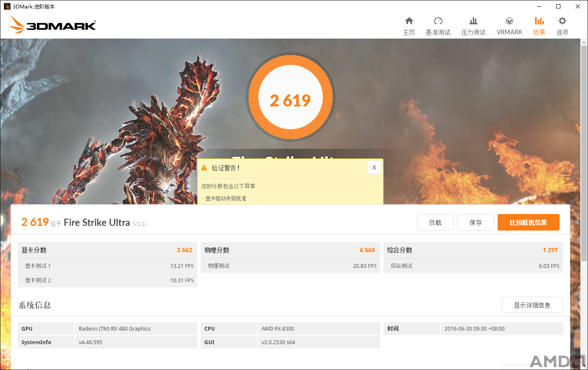Click the 物理测试 20.83 FPS row
The width and height of the screenshot is (588, 370).
(x=290, y=266)
